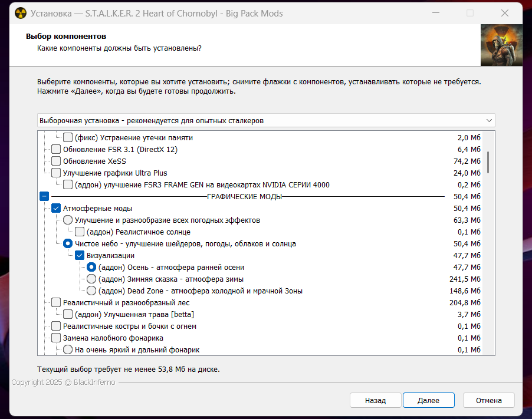Check 'Реалистичные костры и бочки с огнем'
This screenshot has height=419, width=532.
(56, 326)
